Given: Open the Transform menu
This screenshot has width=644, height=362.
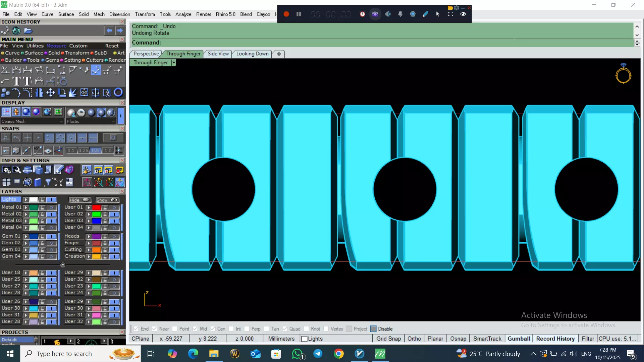Looking at the screenshot, I should point(145,14).
